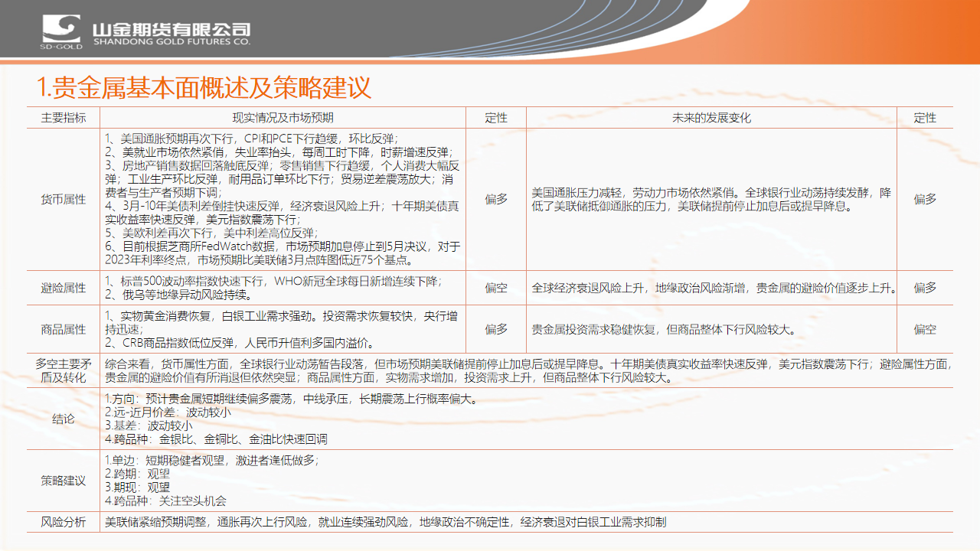Click the line 标普500波动率指数快速下行
The height and width of the screenshot is (551, 980).
273,281
